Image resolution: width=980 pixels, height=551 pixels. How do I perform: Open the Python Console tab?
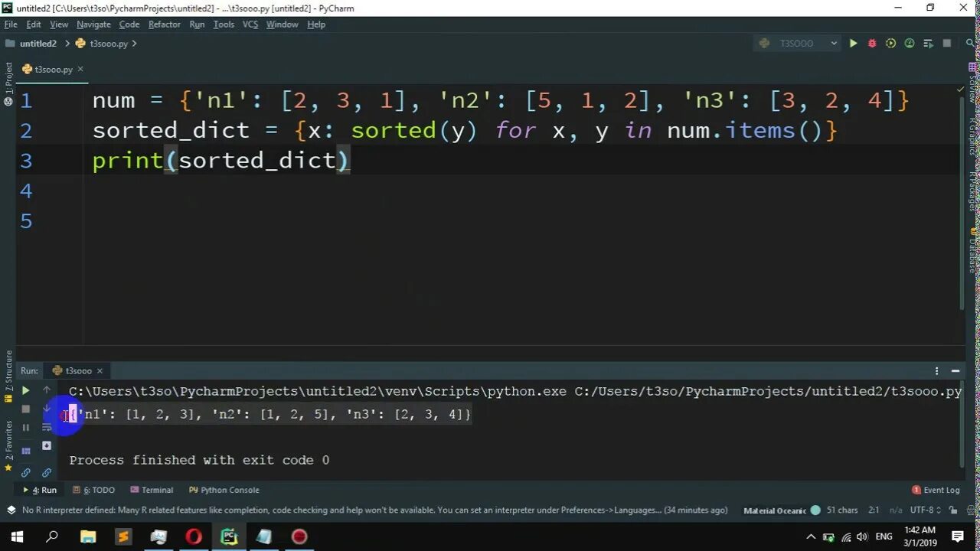coord(224,490)
